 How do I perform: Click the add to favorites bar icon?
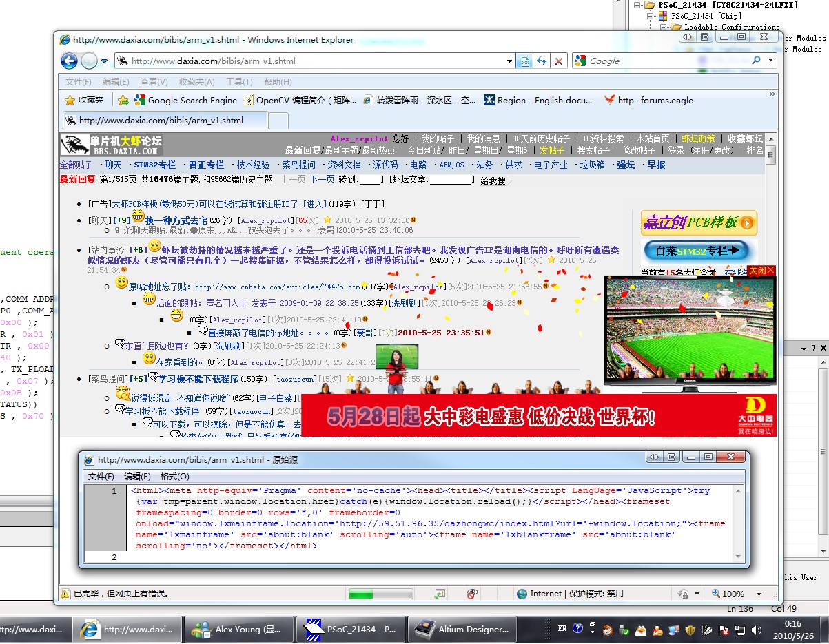pyautogui.click(x=123, y=101)
